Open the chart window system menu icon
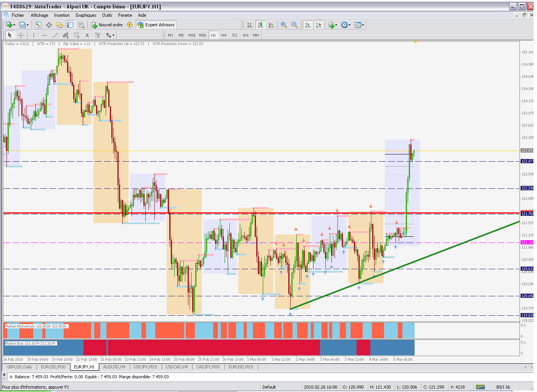This screenshot has width=537, height=392. point(6,15)
